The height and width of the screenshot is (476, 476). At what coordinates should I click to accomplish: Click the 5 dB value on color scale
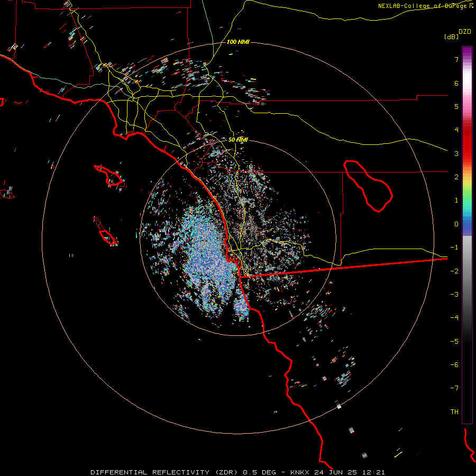[456, 106]
